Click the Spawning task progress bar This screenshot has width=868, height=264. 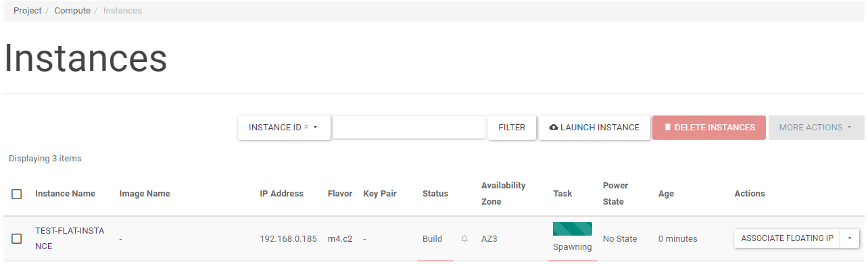point(573,229)
